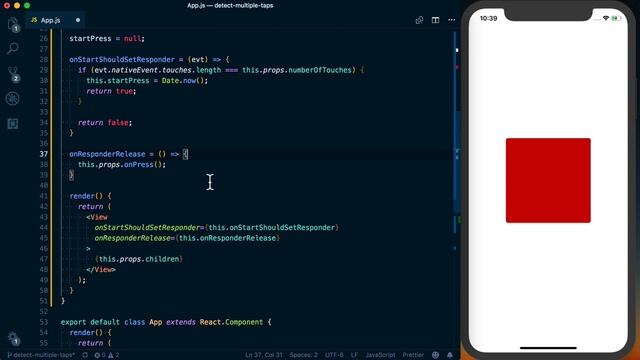Screen dimensions: 640x360
Task: Click 'onStartShouldSetResponder=' prop on line 44
Action: coord(149,228)
